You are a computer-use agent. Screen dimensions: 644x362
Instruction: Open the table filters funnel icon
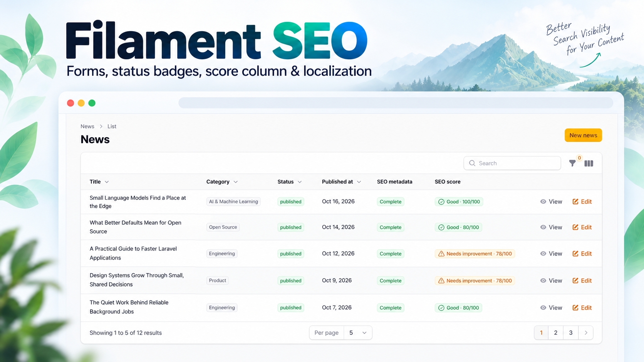[572, 163]
